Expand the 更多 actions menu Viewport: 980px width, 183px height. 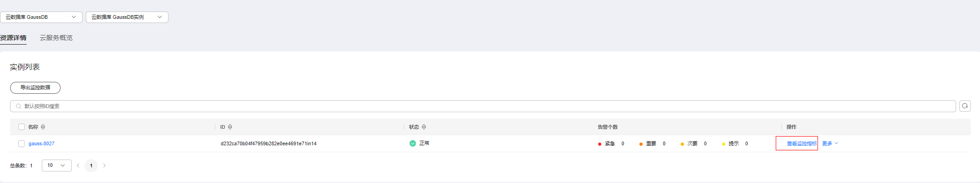[x=830, y=143]
